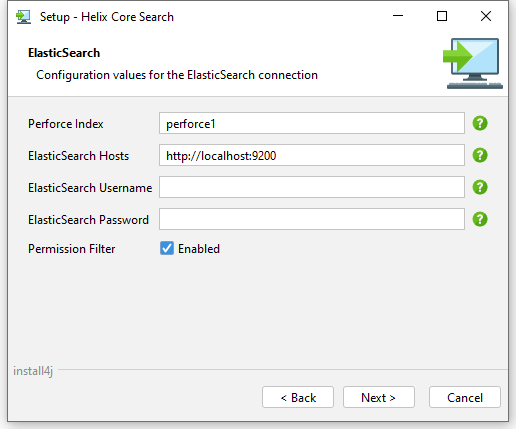Image resolution: width=516 pixels, height=429 pixels.
Task: Open help for ElasticSearch Username field
Action: [x=480, y=187]
